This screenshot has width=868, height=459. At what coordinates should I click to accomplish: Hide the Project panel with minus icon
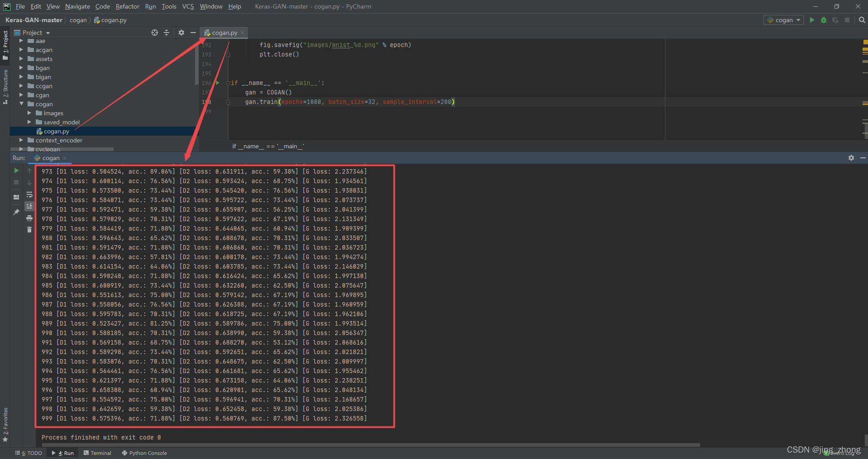click(193, 33)
